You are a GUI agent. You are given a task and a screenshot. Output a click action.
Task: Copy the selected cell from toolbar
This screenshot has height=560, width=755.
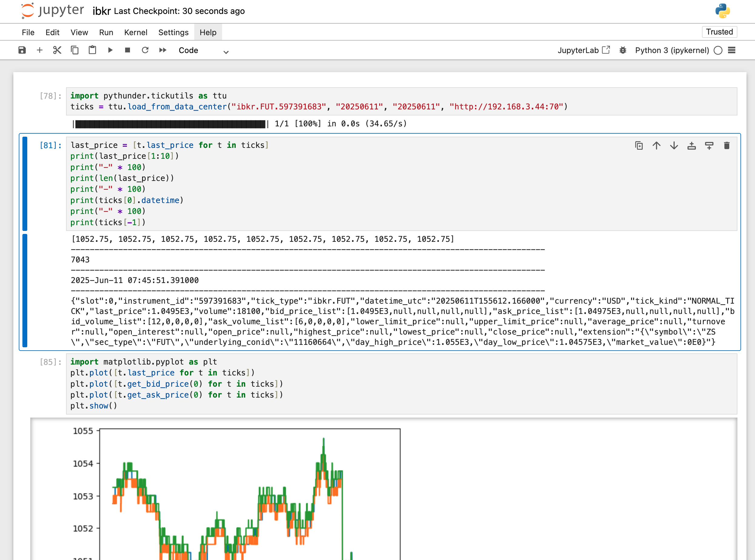[x=75, y=50]
